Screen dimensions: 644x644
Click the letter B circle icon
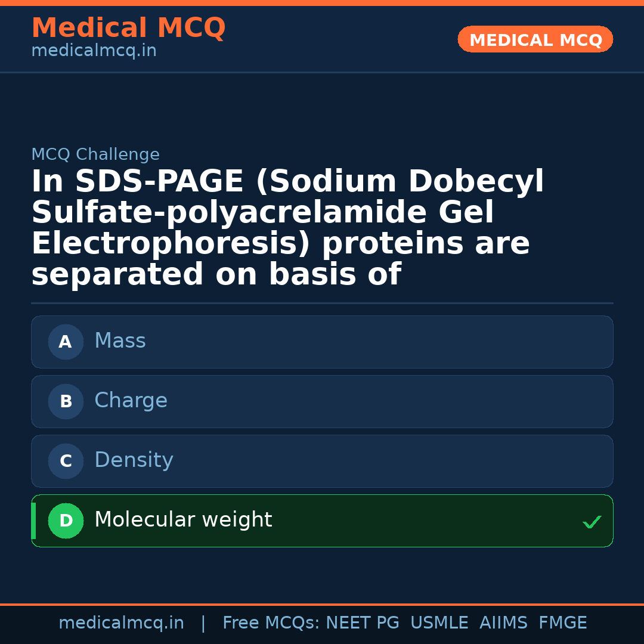pos(66,402)
